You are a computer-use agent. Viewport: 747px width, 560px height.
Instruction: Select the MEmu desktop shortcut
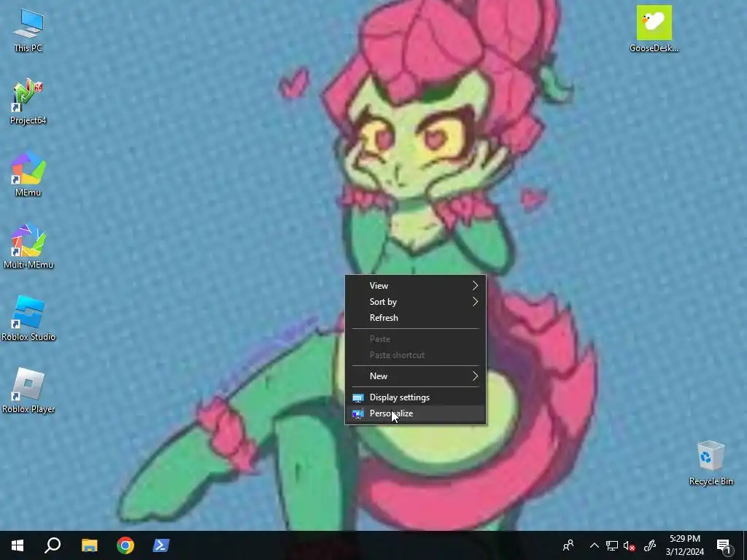(28, 174)
